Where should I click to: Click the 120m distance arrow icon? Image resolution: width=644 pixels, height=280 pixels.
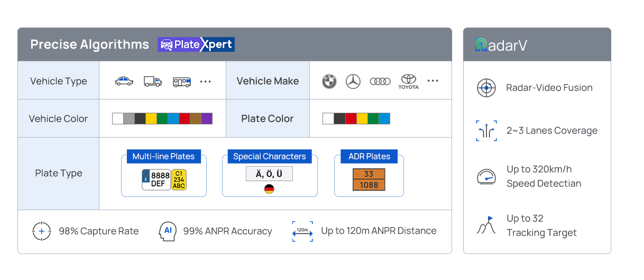(302, 231)
